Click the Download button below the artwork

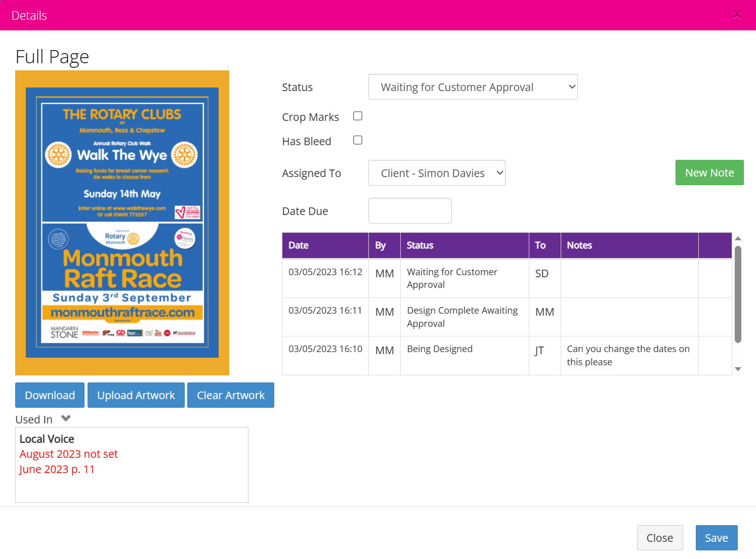pos(50,395)
